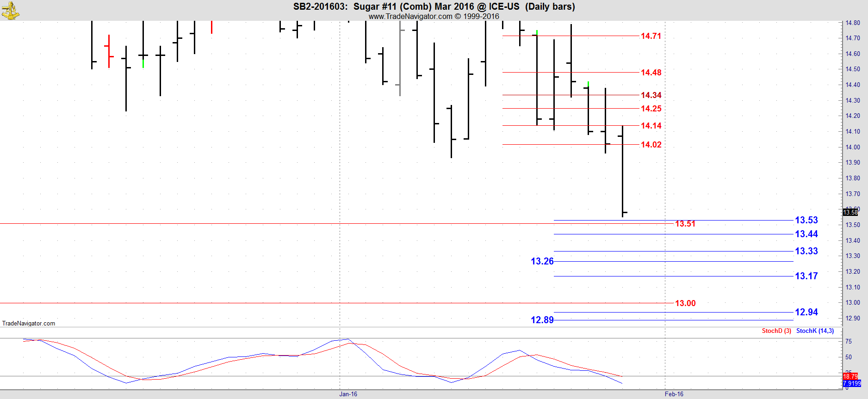Click the red 18.79 StochD value tag
868x399 pixels.
point(850,376)
